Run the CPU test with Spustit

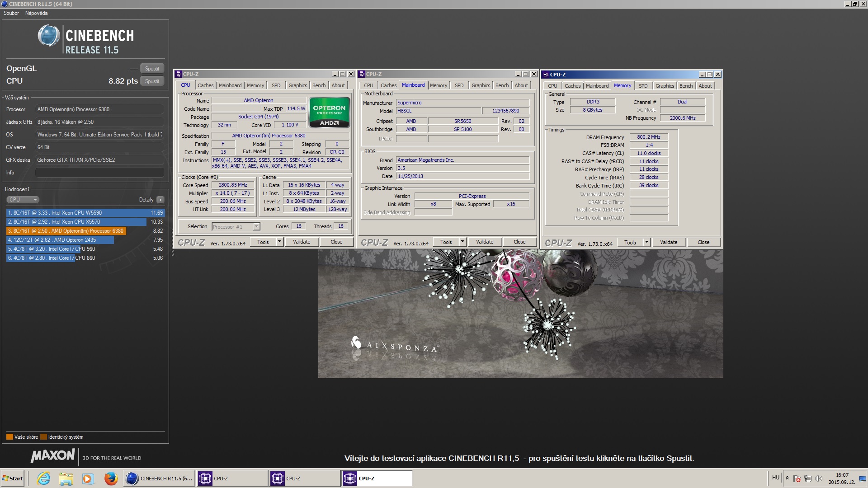(x=152, y=81)
